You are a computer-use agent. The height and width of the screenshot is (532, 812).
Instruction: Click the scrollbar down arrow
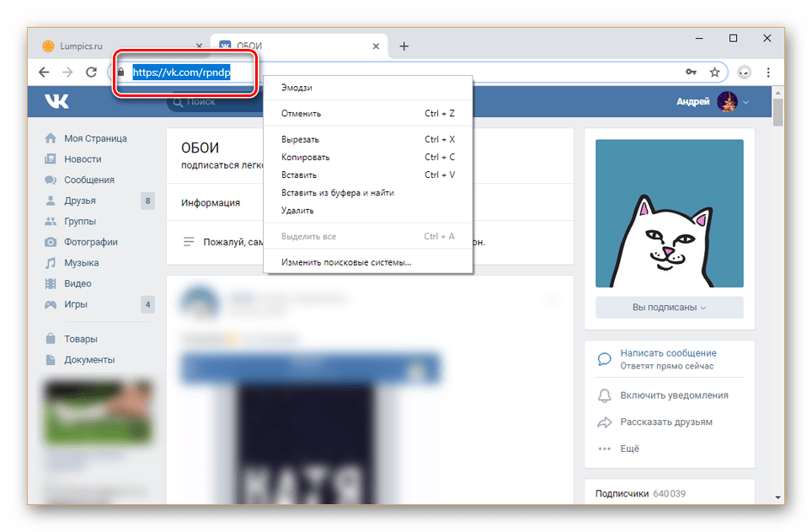point(777,497)
